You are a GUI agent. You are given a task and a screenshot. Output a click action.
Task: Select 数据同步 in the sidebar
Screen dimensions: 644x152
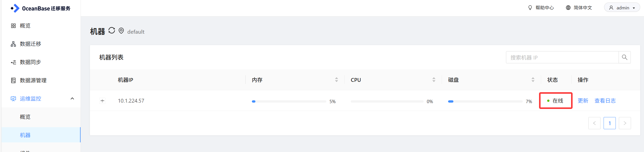[30, 62]
